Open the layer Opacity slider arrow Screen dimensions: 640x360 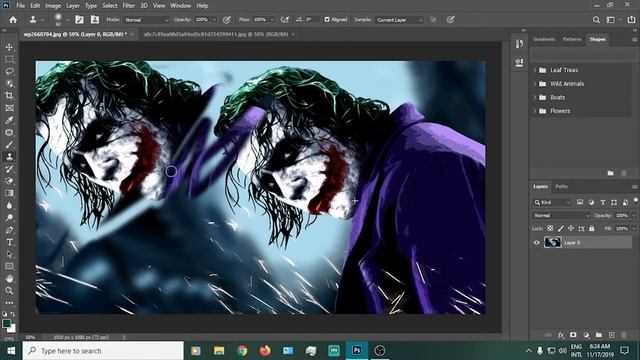pyautogui.click(x=634, y=216)
